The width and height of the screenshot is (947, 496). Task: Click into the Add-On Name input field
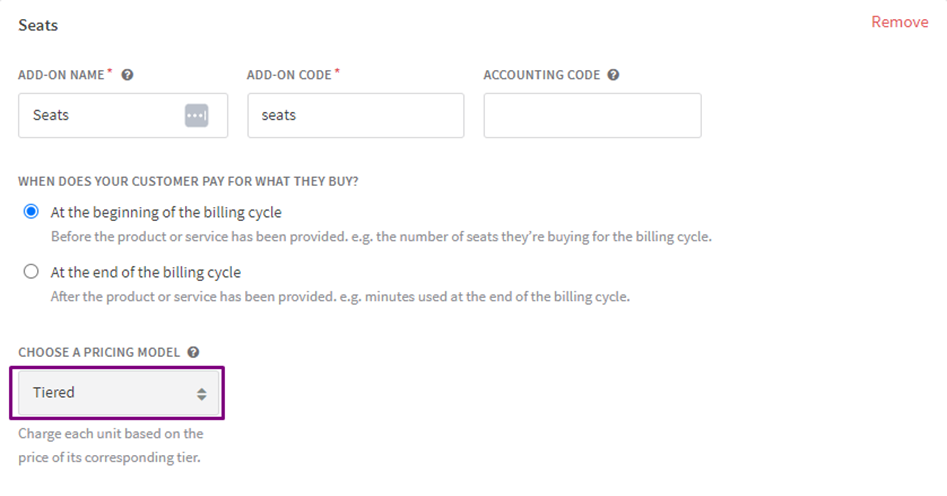pos(100,115)
